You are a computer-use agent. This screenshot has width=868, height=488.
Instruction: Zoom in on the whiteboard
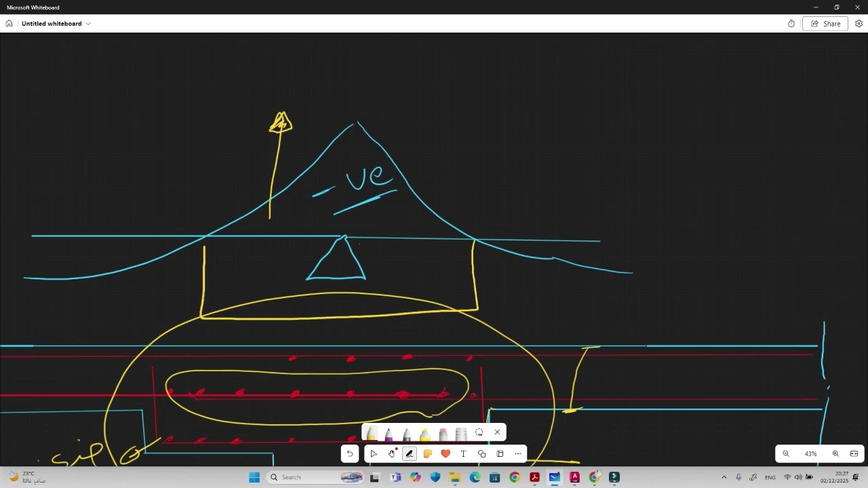pos(835,454)
